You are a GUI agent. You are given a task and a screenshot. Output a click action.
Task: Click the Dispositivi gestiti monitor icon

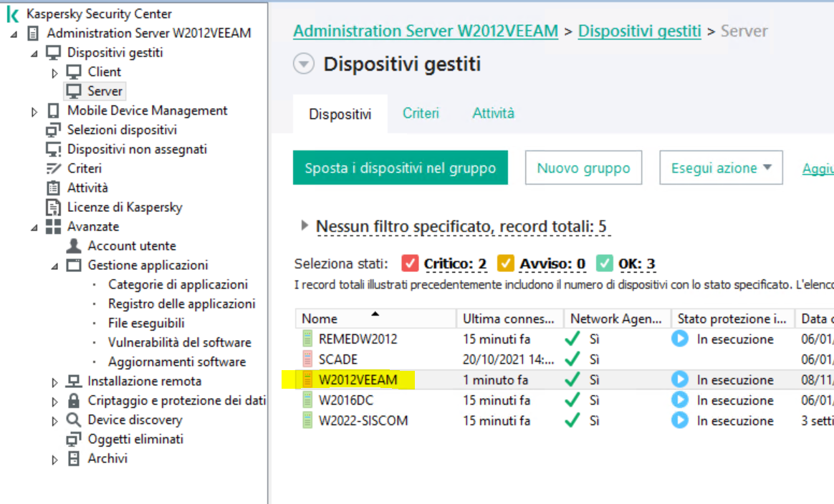[53, 53]
